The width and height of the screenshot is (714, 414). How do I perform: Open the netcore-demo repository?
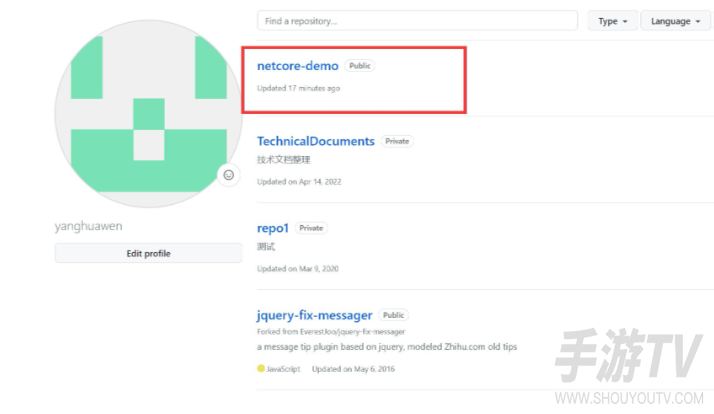point(298,66)
